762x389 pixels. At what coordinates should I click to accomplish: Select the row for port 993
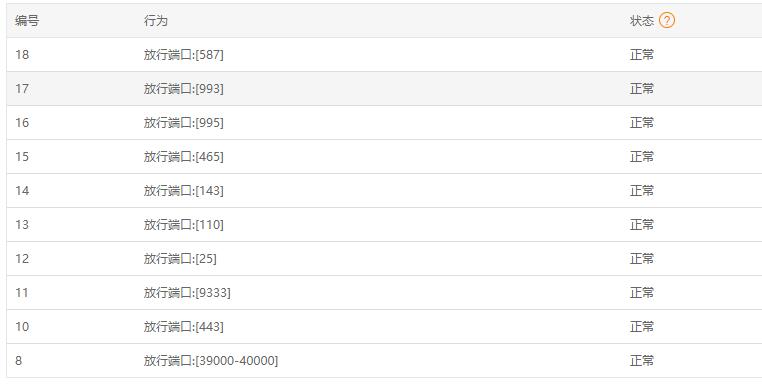point(384,88)
